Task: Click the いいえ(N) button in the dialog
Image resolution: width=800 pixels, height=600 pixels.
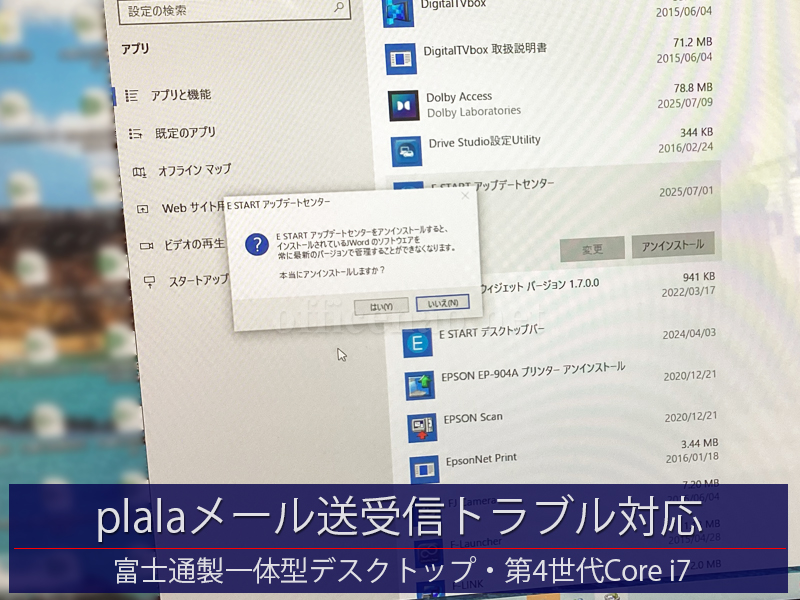Action: click(442, 303)
